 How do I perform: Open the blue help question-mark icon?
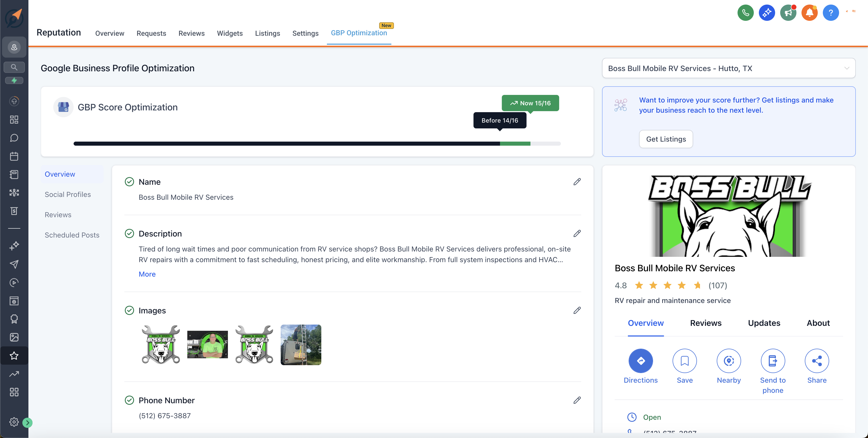[831, 13]
